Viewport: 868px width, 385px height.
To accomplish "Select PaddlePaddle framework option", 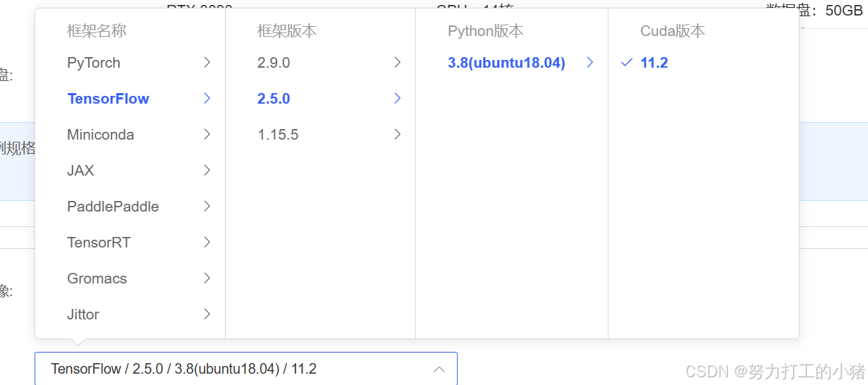I will click(x=113, y=207).
